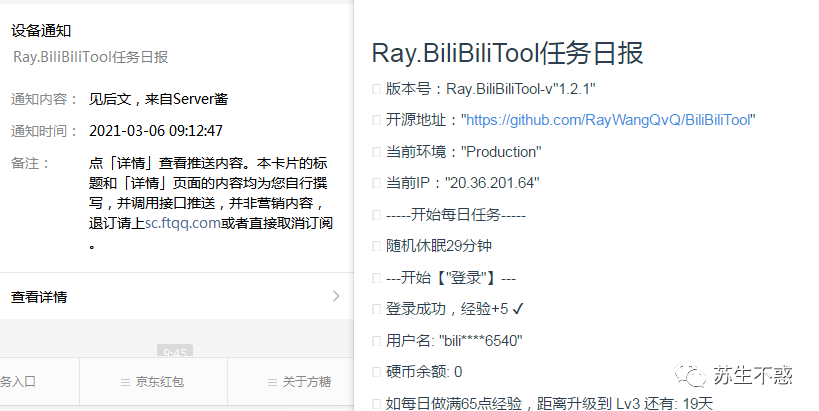
Task: Click the notification time 2021-03-06 09:12:47
Action: coord(156,131)
